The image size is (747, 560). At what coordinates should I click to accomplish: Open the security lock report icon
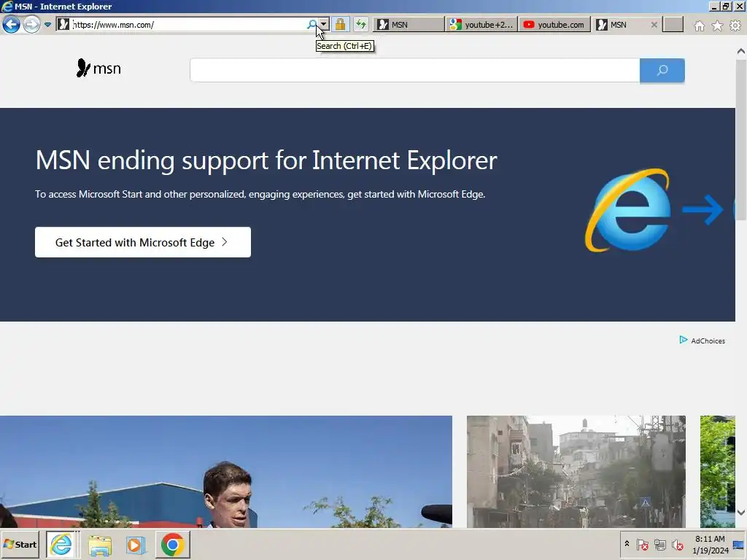[x=340, y=24]
